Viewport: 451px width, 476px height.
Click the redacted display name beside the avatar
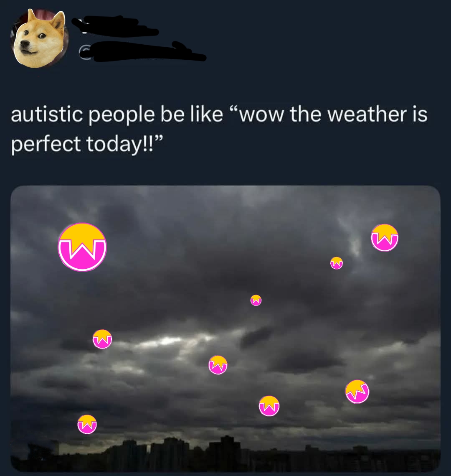(115, 26)
